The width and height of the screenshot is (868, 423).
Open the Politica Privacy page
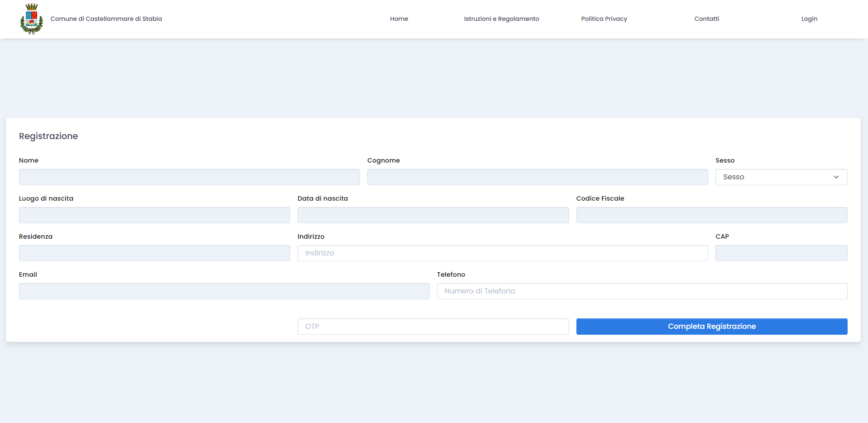click(604, 19)
